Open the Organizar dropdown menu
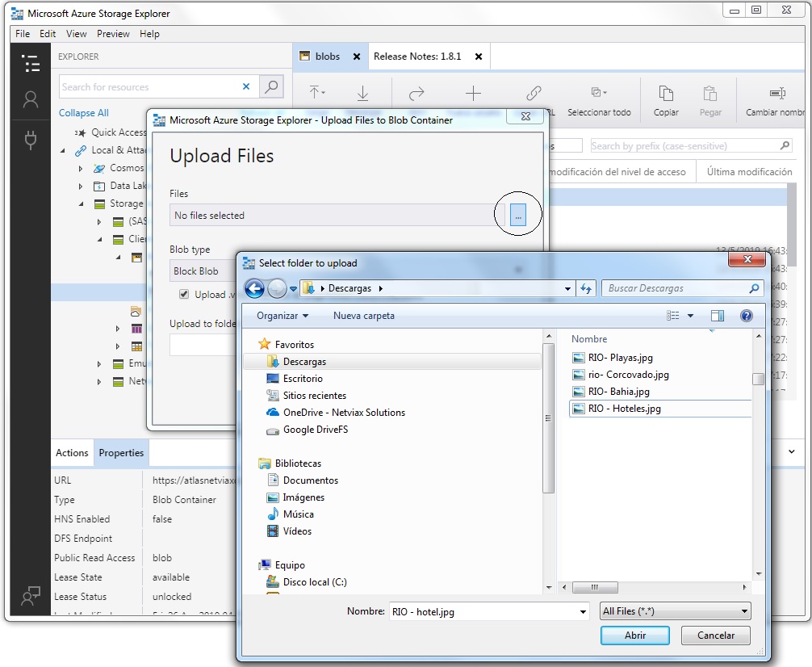This screenshot has height=667, width=812. (x=283, y=316)
